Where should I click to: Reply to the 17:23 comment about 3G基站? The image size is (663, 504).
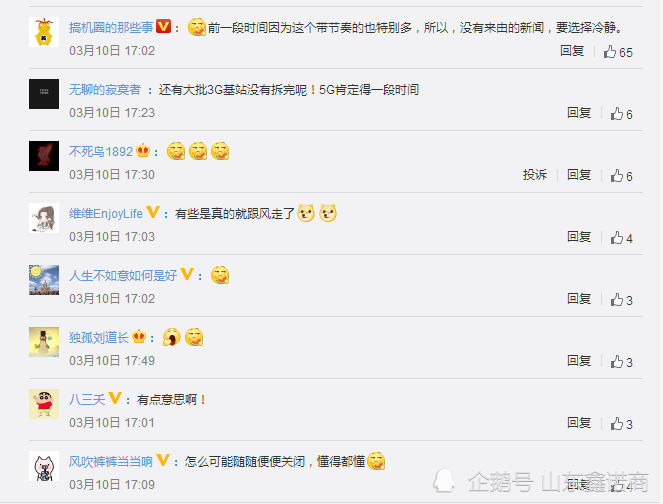click(579, 112)
